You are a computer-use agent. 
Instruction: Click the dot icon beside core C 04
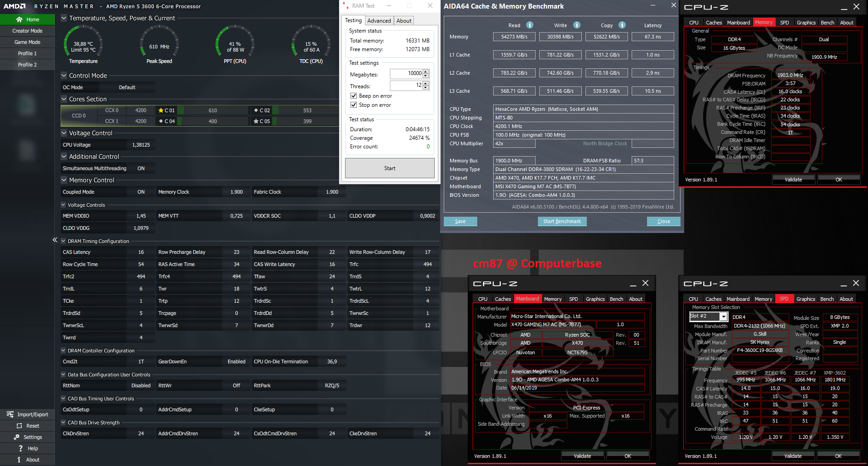tap(161, 121)
